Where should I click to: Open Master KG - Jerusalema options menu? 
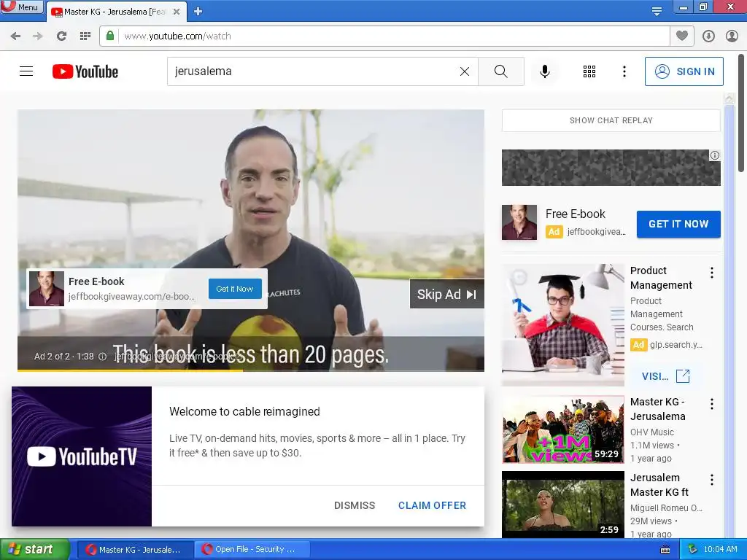712,404
